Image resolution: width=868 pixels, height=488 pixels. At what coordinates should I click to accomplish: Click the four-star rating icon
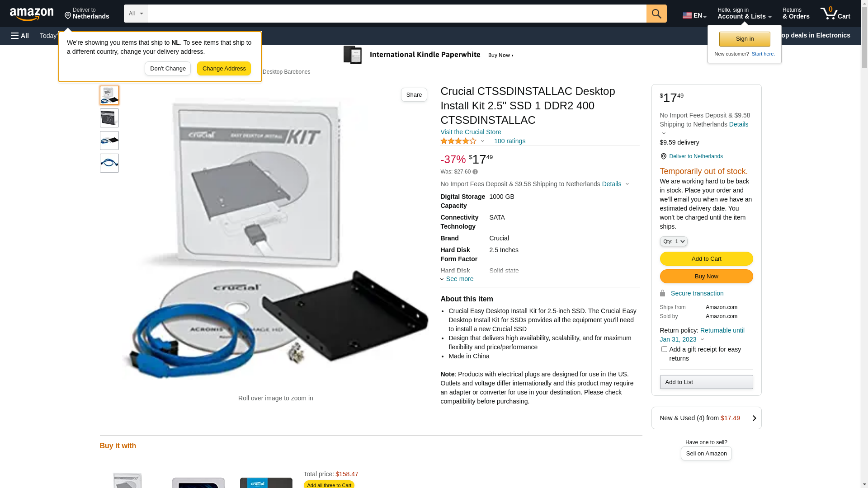pos(458,141)
